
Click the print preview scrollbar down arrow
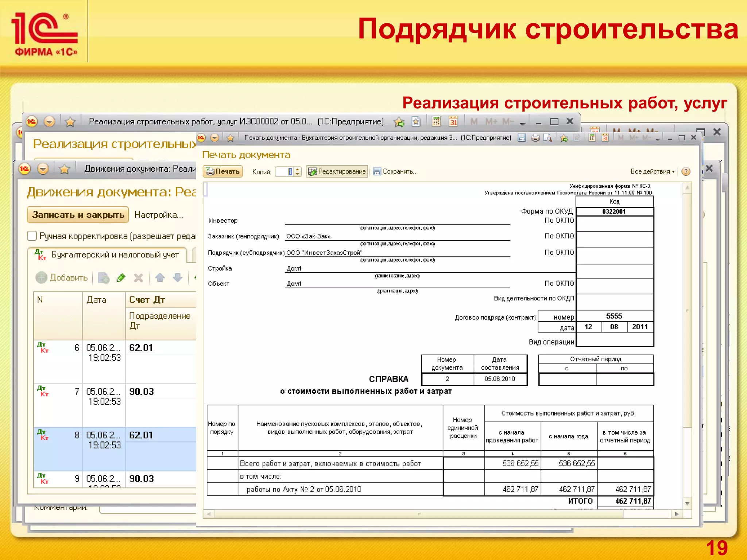click(x=687, y=503)
